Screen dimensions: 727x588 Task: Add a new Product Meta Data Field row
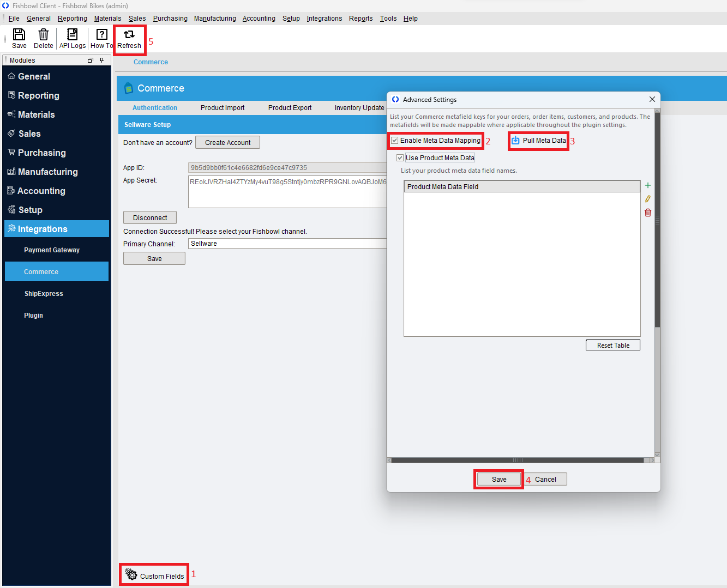tap(648, 185)
